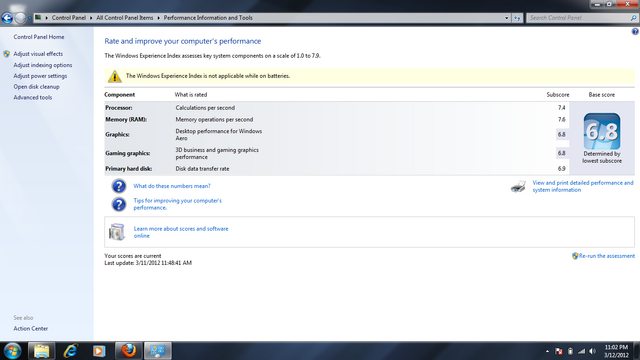This screenshot has width=640, height=360.
Task: Click the yellow warning triangle icon
Action: tap(115, 76)
